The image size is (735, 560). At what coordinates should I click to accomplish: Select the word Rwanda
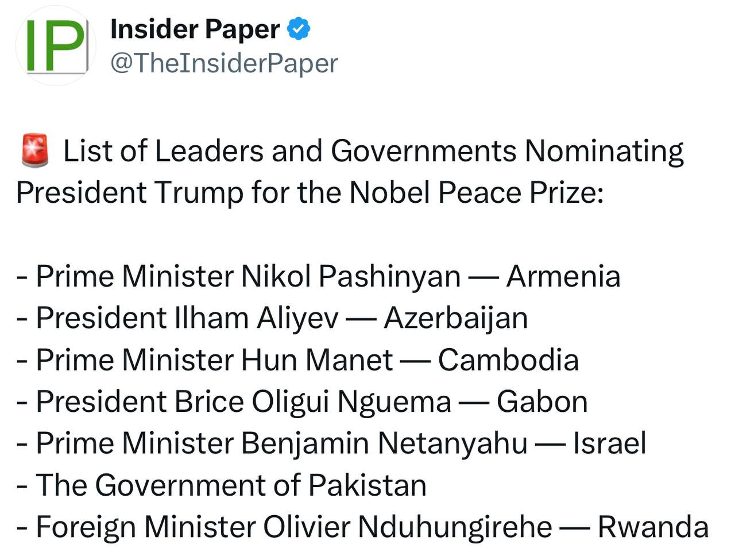pos(653,527)
